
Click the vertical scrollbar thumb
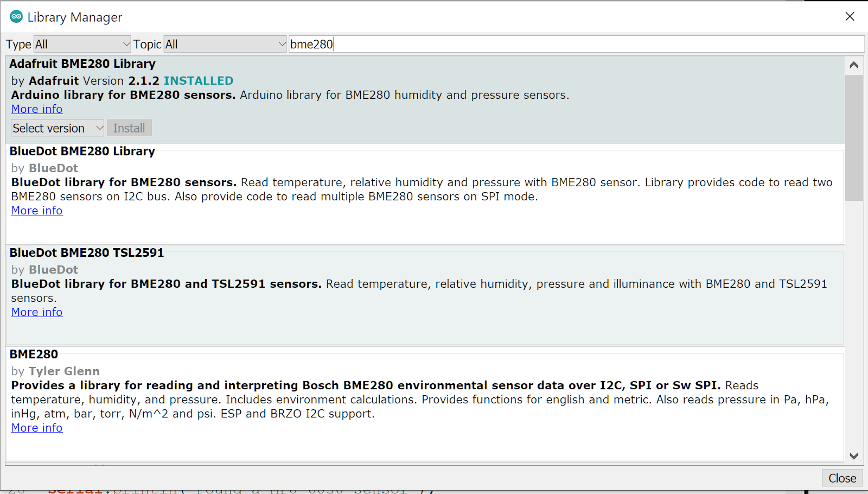point(854,138)
